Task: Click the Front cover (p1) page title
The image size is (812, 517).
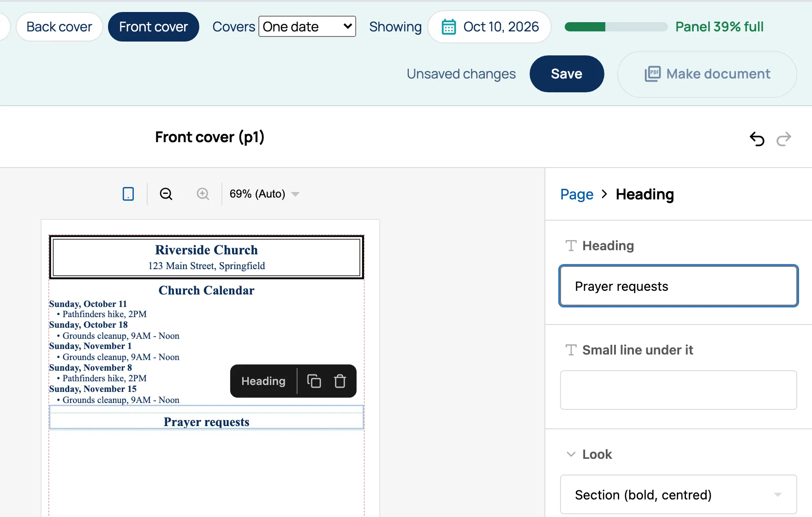Action: [x=210, y=137]
